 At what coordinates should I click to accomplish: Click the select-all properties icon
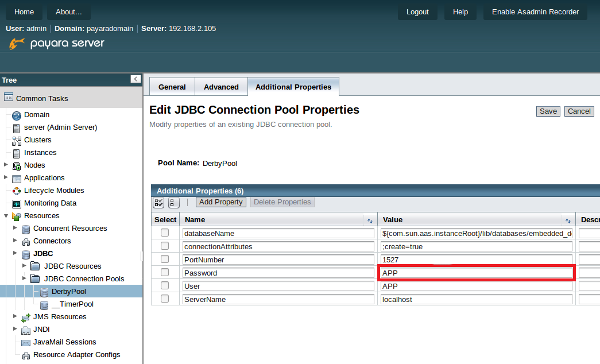point(159,203)
